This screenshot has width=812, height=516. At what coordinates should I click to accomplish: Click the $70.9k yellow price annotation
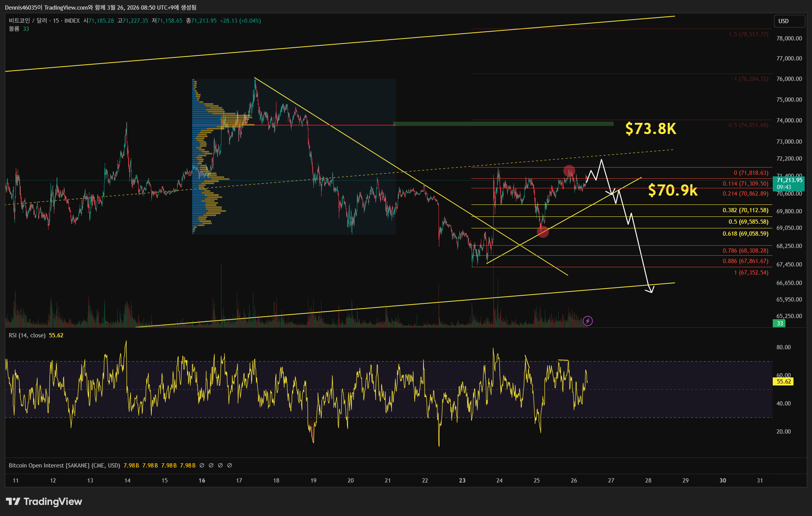pos(673,190)
